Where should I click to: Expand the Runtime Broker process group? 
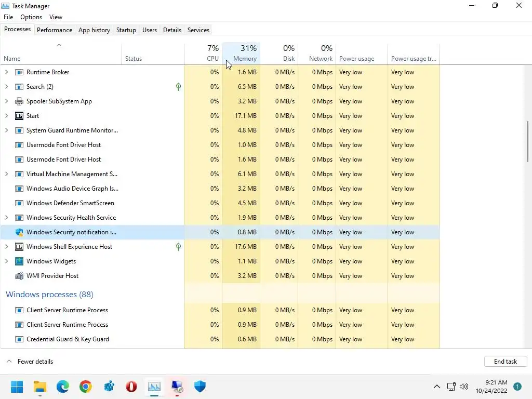pyautogui.click(x=6, y=72)
